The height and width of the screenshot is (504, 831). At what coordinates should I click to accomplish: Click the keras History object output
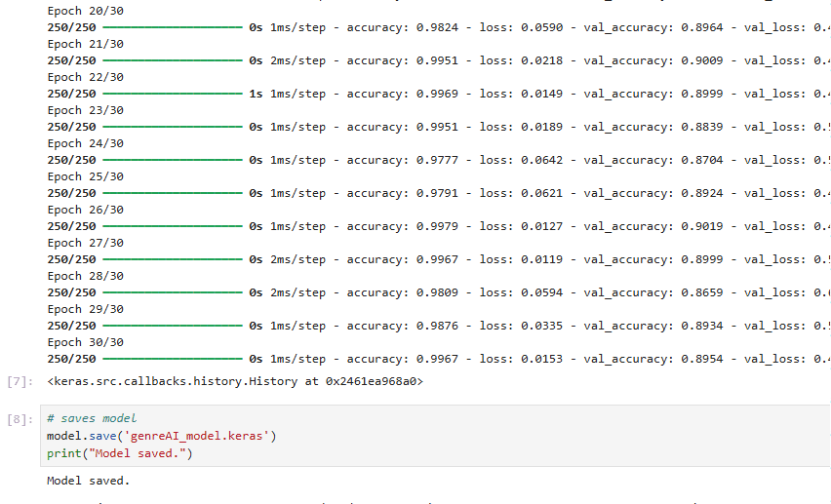235,381
